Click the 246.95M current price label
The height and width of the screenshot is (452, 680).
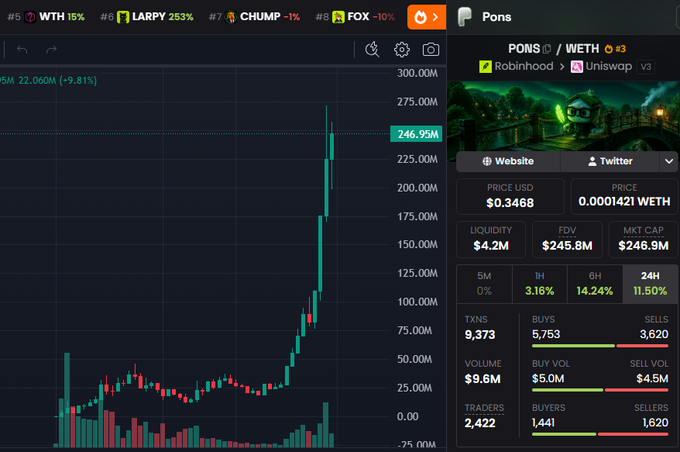point(416,134)
